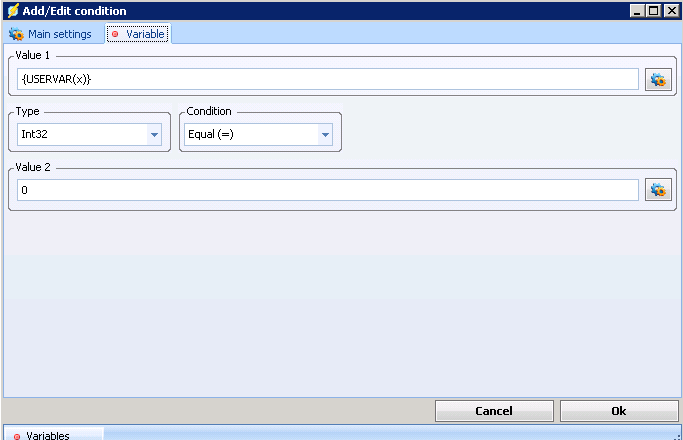The height and width of the screenshot is (440, 683).
Task: Minimize the Add/Edit condition window
Action: (x=637, y=11)
